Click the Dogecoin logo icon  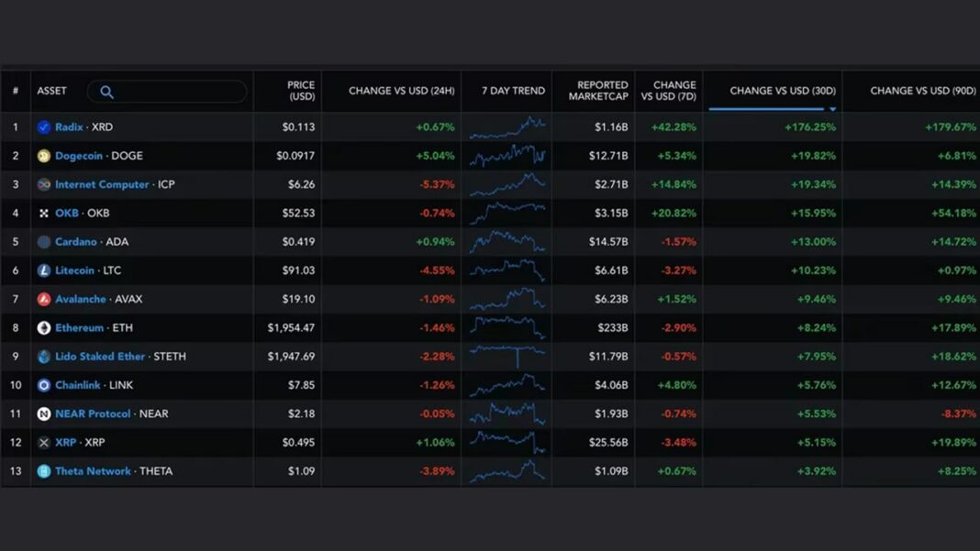(43, 156)
